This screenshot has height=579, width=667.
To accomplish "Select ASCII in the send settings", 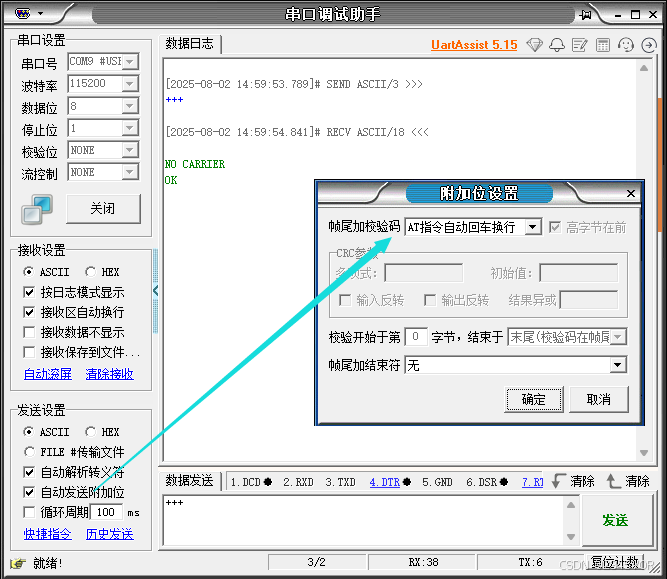I will pyautogui.click(x=46, y=432).
